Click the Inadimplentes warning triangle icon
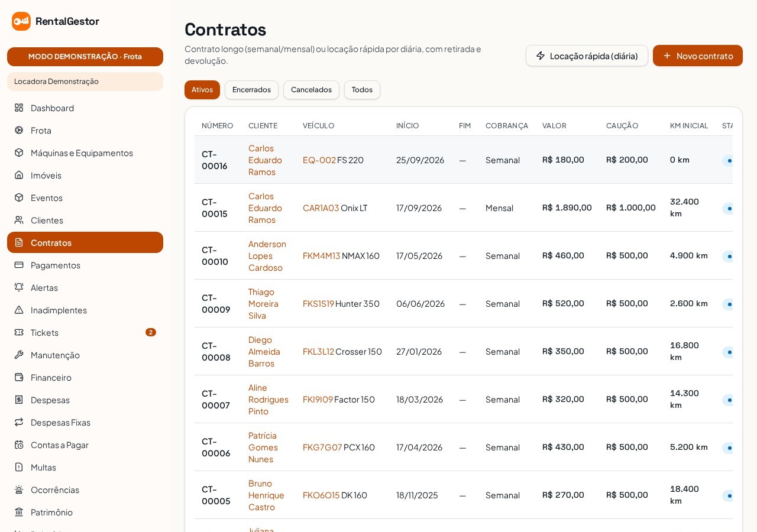The height and width of the screenshot is (532, 757). (19, 310)
